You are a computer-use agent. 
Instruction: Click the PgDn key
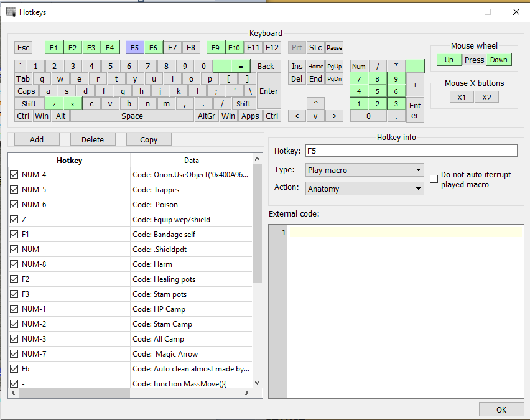click(x=334, y=79)
